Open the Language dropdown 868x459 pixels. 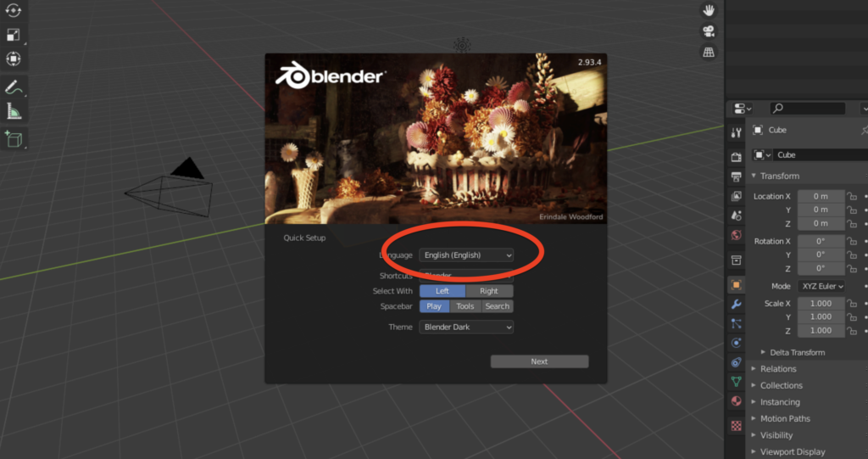(x=466, y=255)
